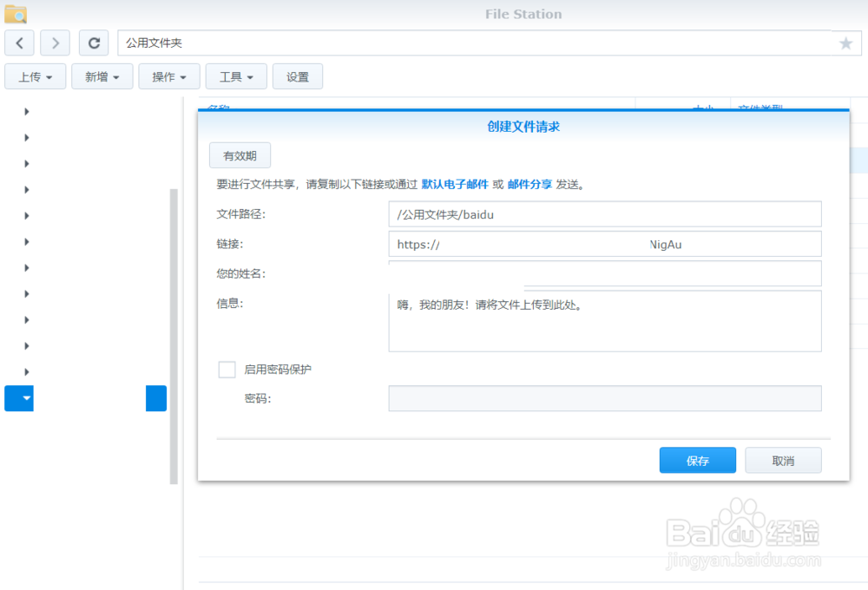Select the highlighted blue sidebar folder item
Screen dimensions: 868x590
pos(19,398)
